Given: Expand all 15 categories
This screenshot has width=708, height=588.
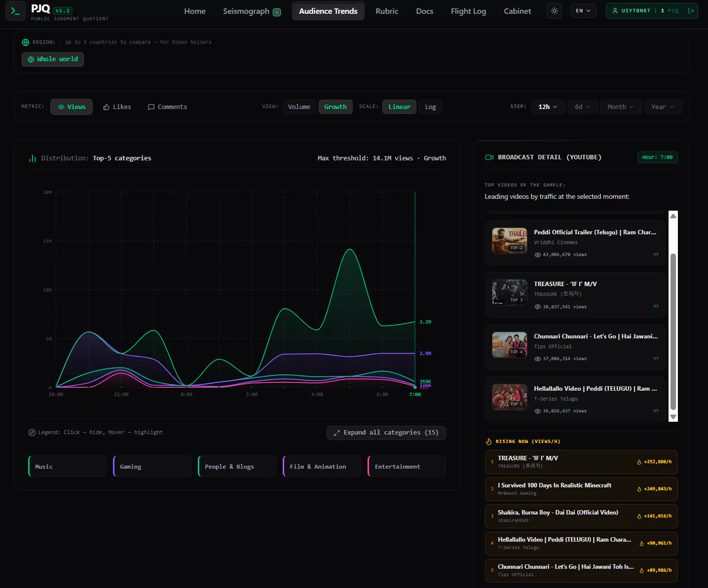Looking at the screenshot, I should click(386, 433).
